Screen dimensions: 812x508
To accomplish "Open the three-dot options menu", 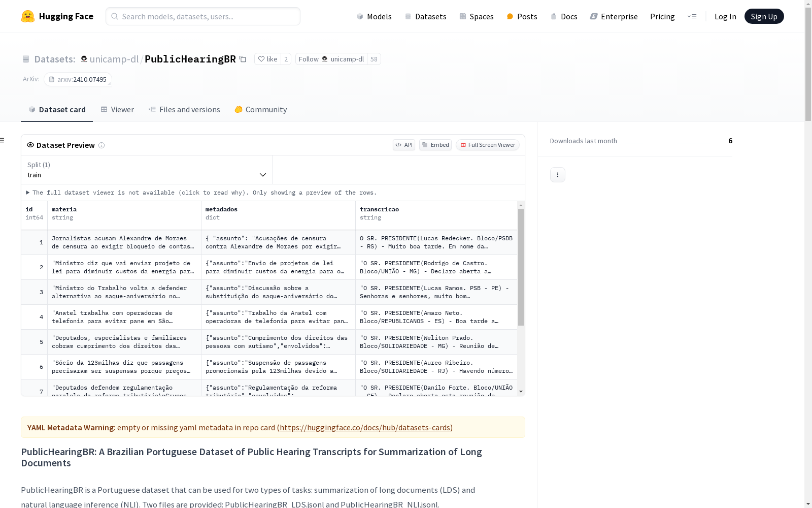I will [558, 175].
